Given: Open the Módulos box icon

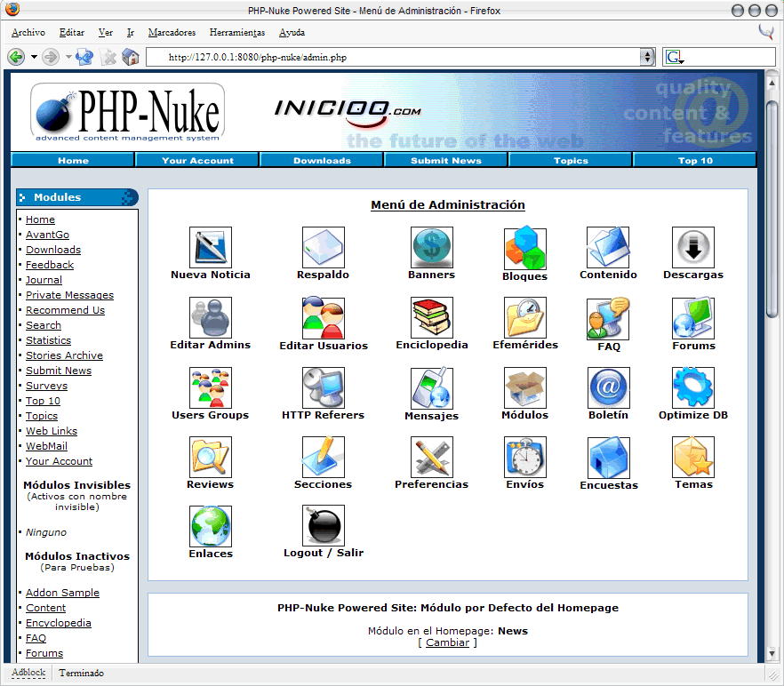Looking at the screenshot, I should [x=525, y=387].
